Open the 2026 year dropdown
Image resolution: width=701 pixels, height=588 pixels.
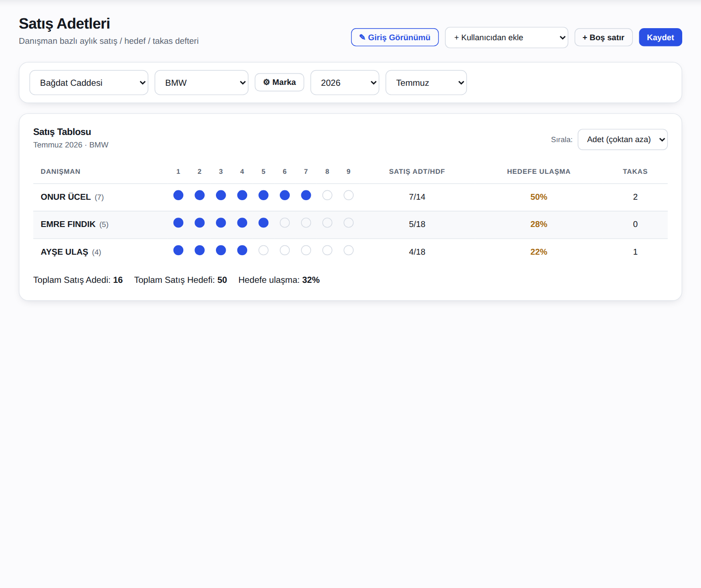point(345,83)
